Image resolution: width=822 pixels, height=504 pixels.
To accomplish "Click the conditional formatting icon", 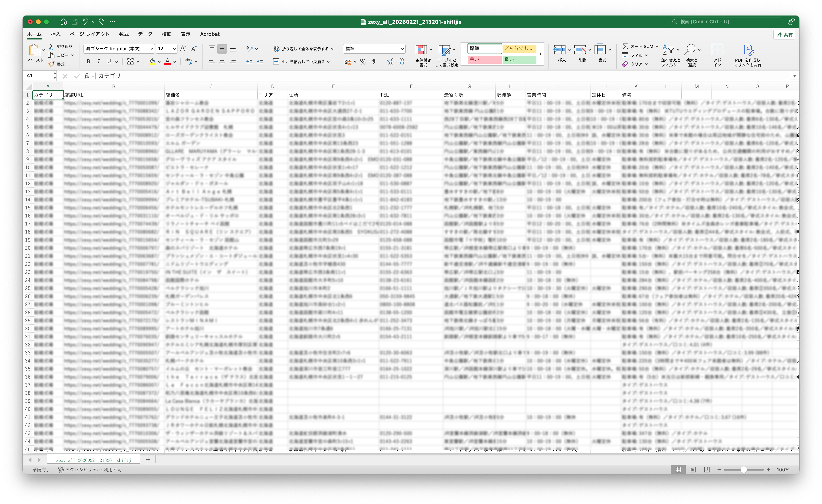I will click(x=421, y=50).
